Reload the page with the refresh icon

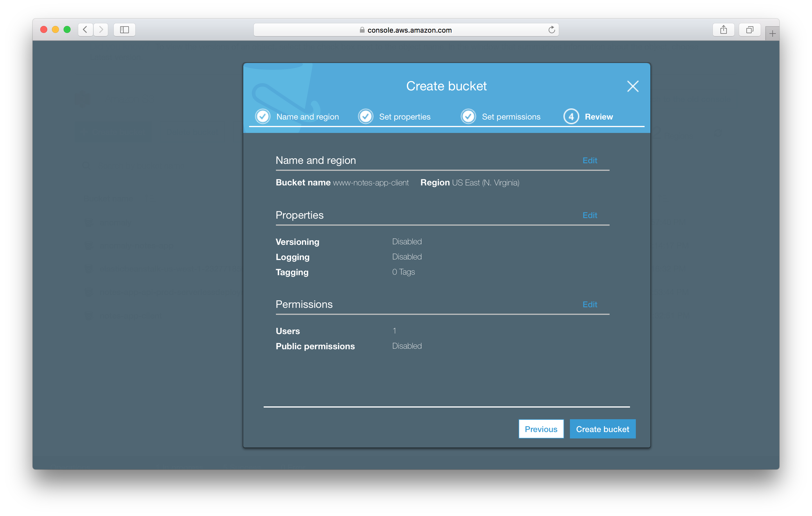coord(551,30)
